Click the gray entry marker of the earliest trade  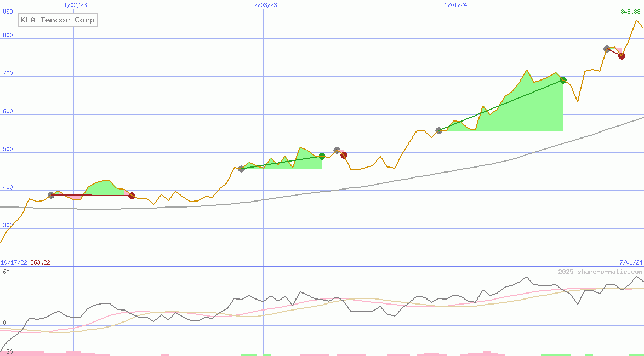coord(52,195)
